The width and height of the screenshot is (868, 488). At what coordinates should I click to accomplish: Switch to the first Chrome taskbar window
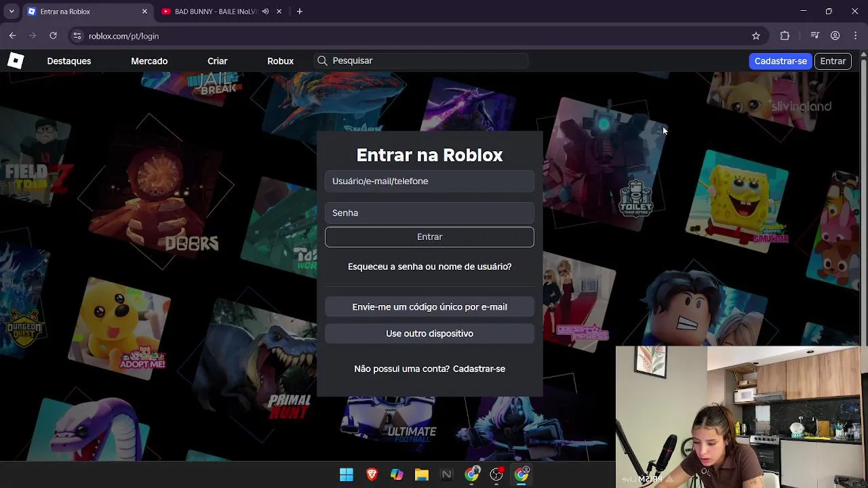click(471, 475)
